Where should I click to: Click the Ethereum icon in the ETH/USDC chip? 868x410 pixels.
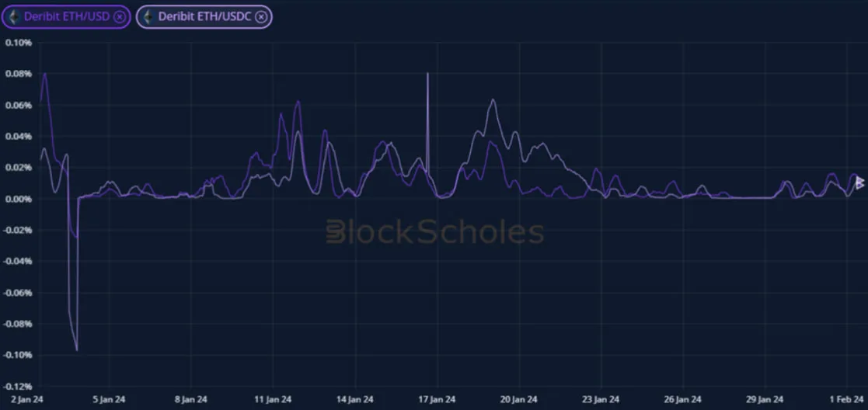click(x=148, y=16)
